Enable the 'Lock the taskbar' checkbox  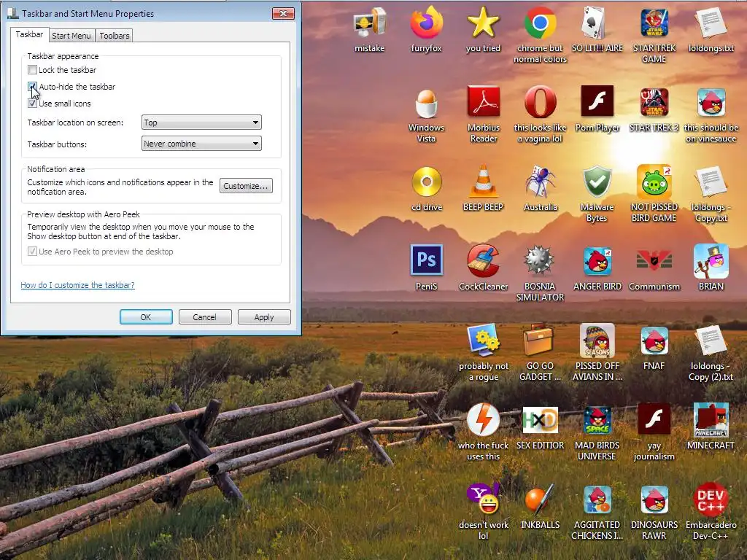point(32,70)
